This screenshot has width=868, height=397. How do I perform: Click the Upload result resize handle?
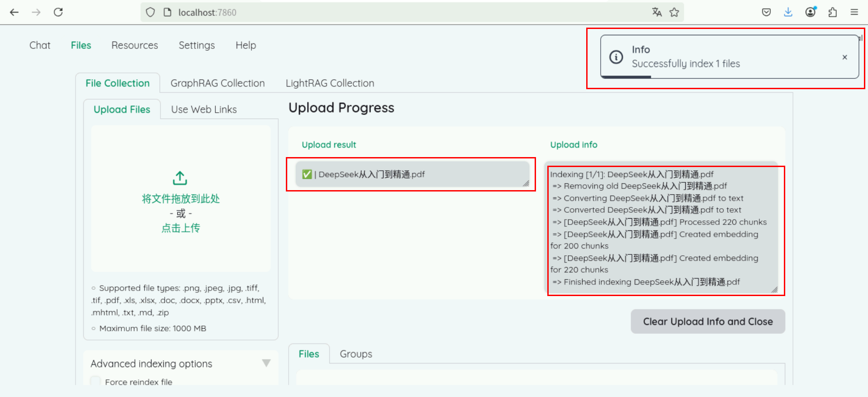click(x=526, y=183)
